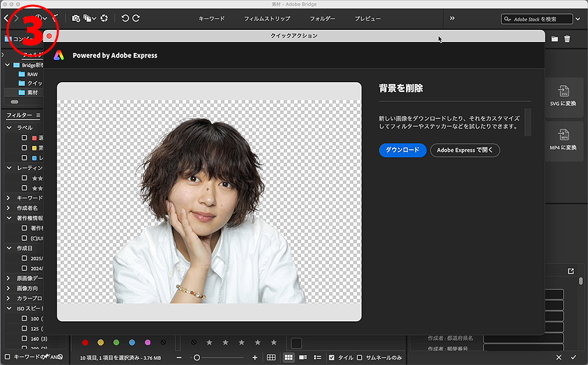The height and width of the screenshot is (365, 588).
Task: Check the ISO 100 filter checkbox
Action: 25,318
